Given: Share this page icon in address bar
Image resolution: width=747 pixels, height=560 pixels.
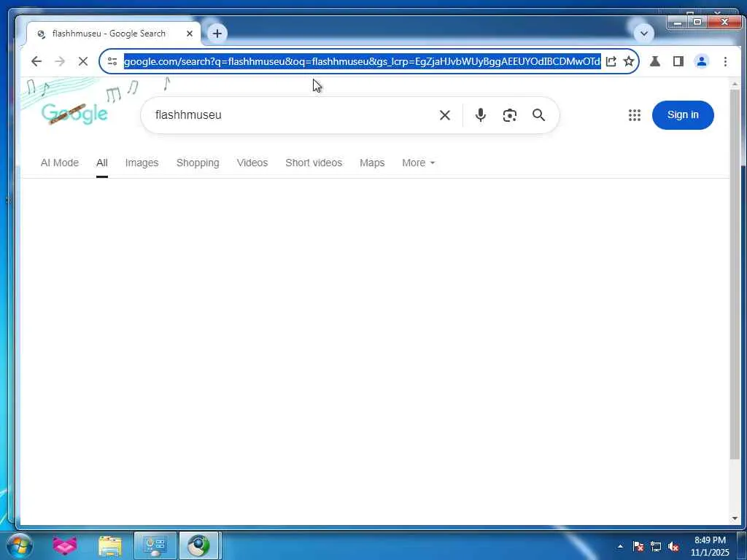Looking at the screenshot, I should (x=611, y=61).
